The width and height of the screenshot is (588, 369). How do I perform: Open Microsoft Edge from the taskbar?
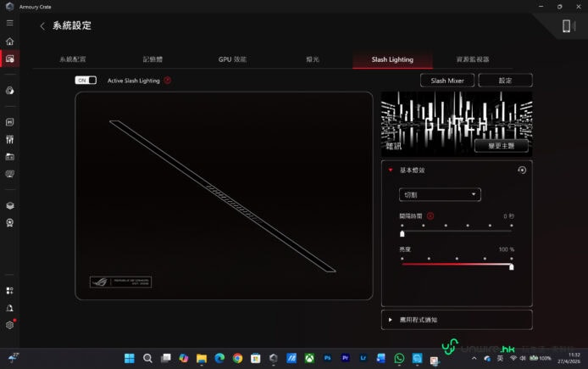(x=219, y=359)
